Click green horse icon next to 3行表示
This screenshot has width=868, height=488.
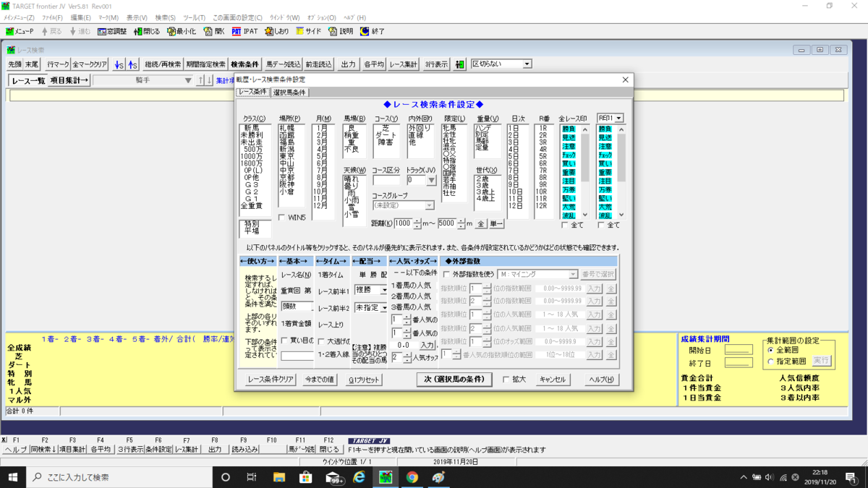pos(459,64)
